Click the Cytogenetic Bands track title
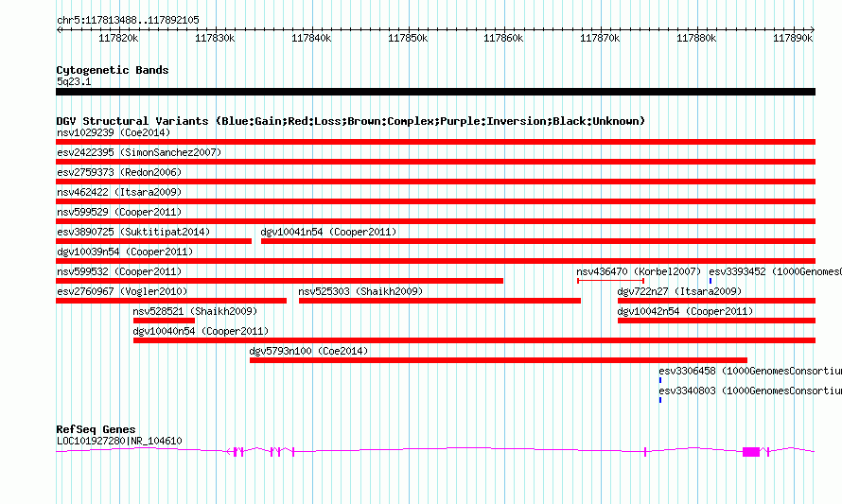Image resolution: width=842 pixels, height=504 pixels. [x=113, y=70]
